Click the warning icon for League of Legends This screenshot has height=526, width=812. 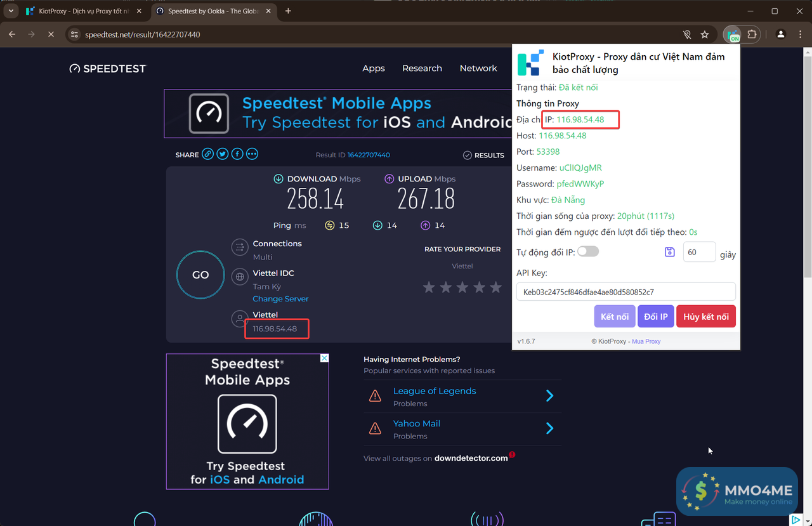coord(375,396)
